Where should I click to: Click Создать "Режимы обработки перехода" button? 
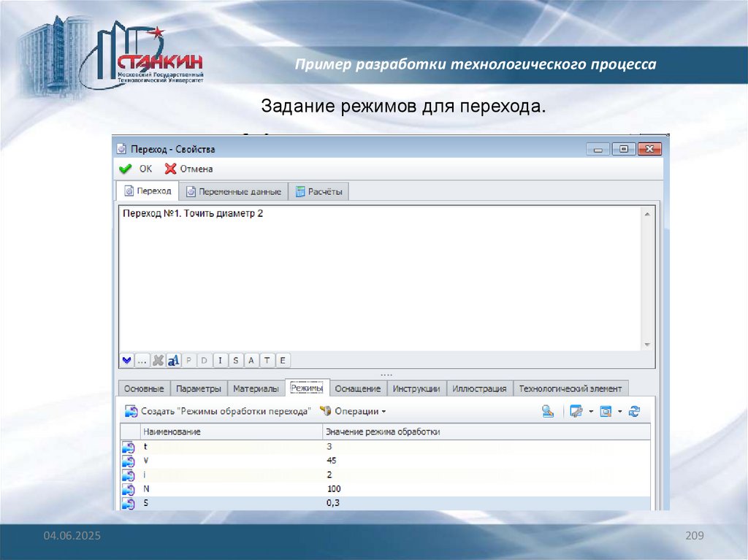(218, 411)
